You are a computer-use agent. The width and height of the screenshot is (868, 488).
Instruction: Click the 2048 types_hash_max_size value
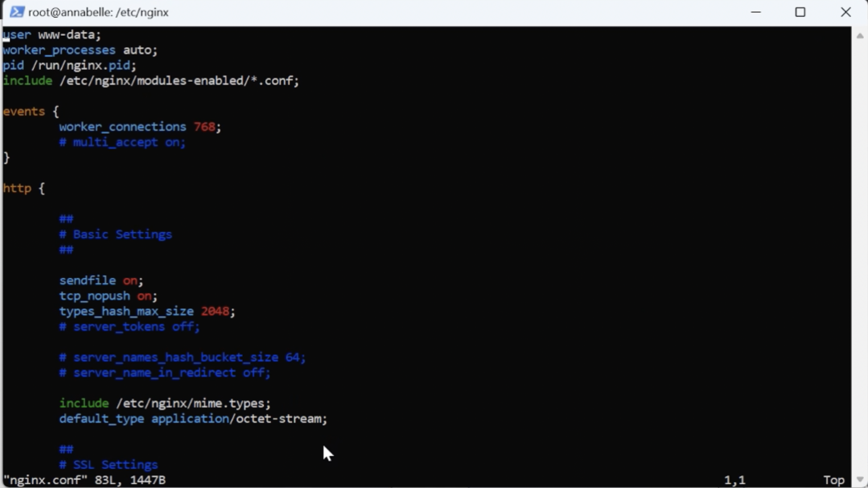coord(215,311)
